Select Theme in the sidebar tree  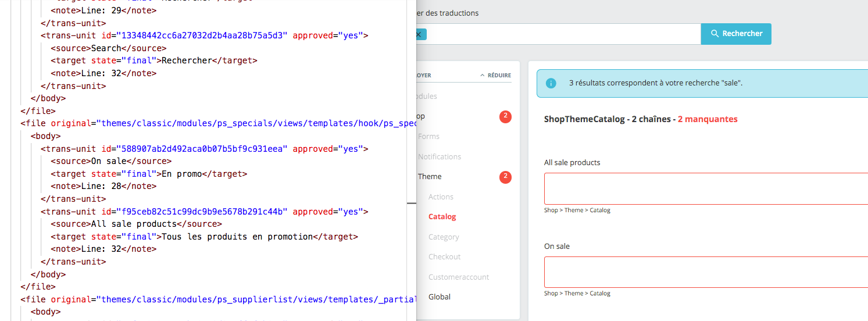430,176
